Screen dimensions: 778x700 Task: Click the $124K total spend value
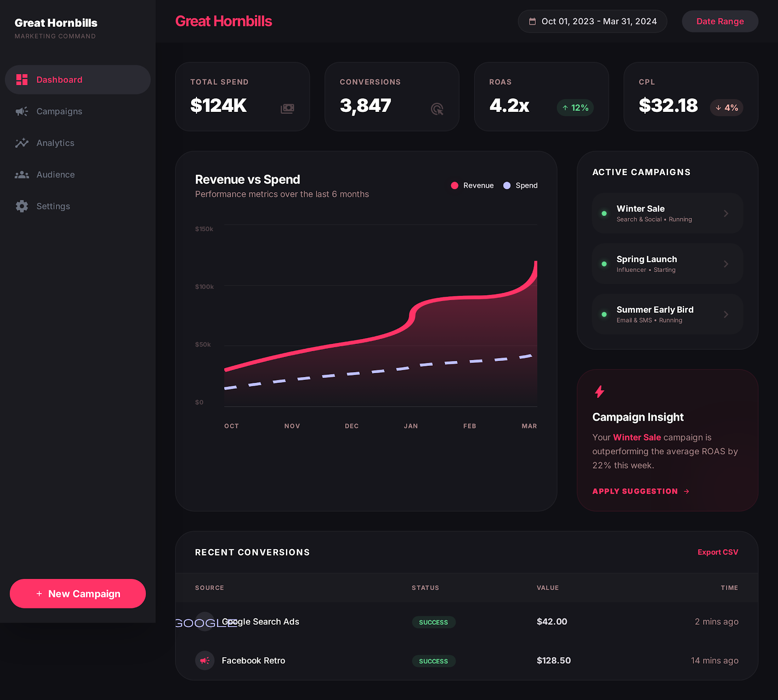219,106
